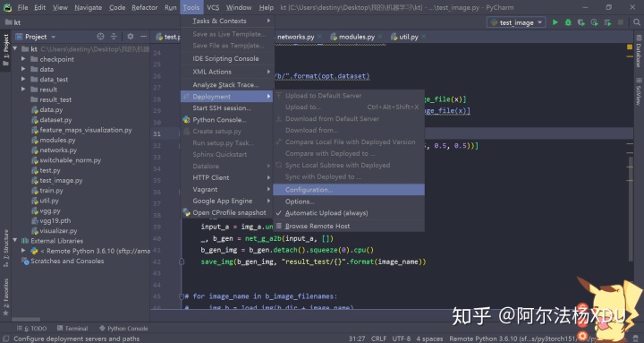Open the Python Console tool window
The width and height of the screenshot is (644, 343).
click(x=123, y=328)
